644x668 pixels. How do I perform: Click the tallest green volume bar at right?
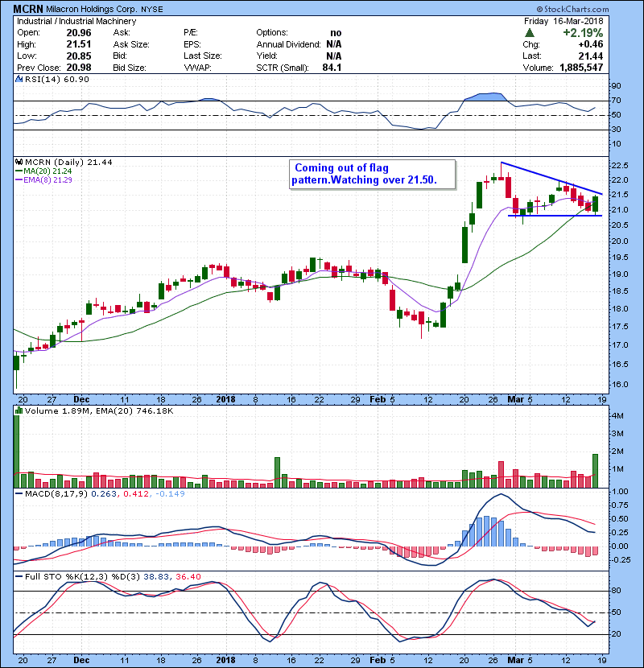(595, 471)
